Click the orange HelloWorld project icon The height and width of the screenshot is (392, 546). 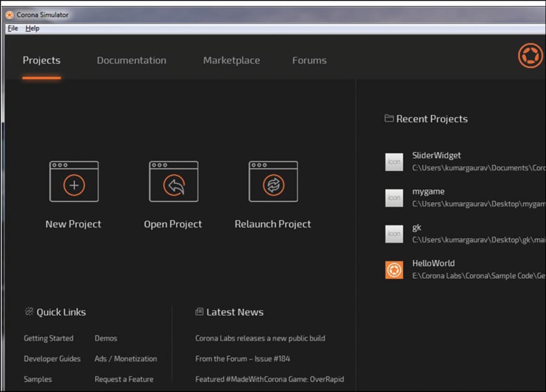[x=394, y=270]
